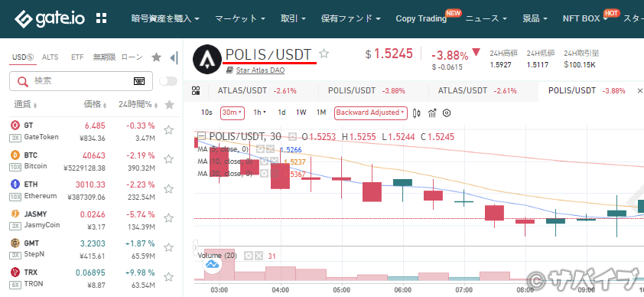Show favorites with the star tab icon
Screen dimensions: 644x297
[157, 57]
